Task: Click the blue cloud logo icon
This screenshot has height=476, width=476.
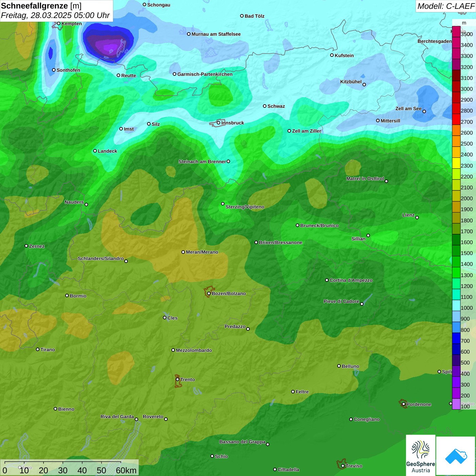Action: (x=456, y=456)
